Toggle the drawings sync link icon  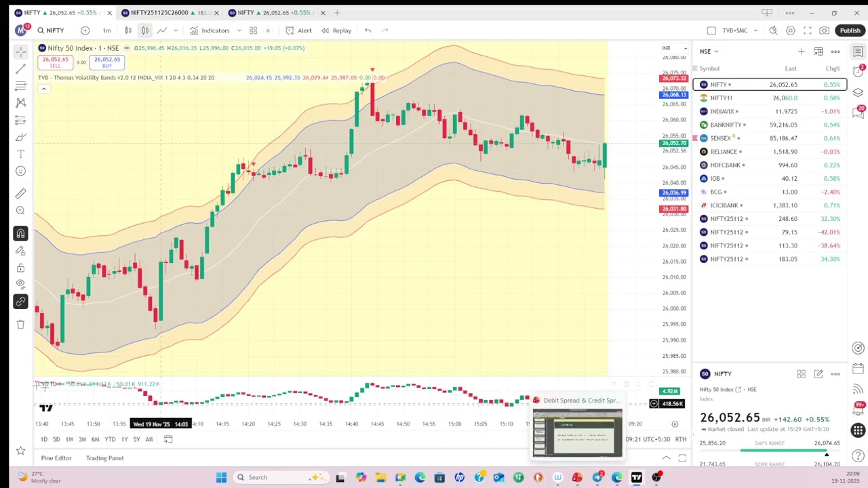(x=20, y=302)
